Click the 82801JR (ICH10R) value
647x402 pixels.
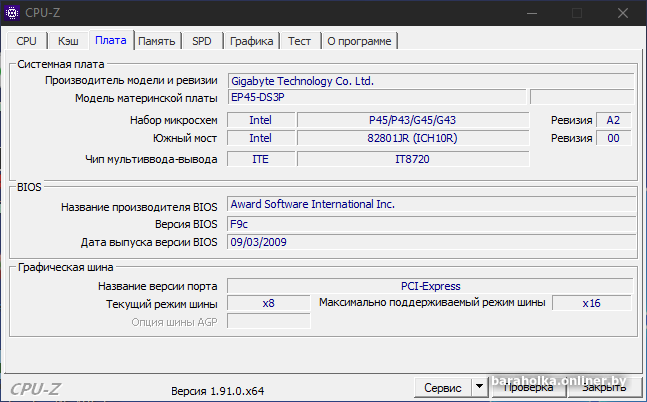click(413, 138)
